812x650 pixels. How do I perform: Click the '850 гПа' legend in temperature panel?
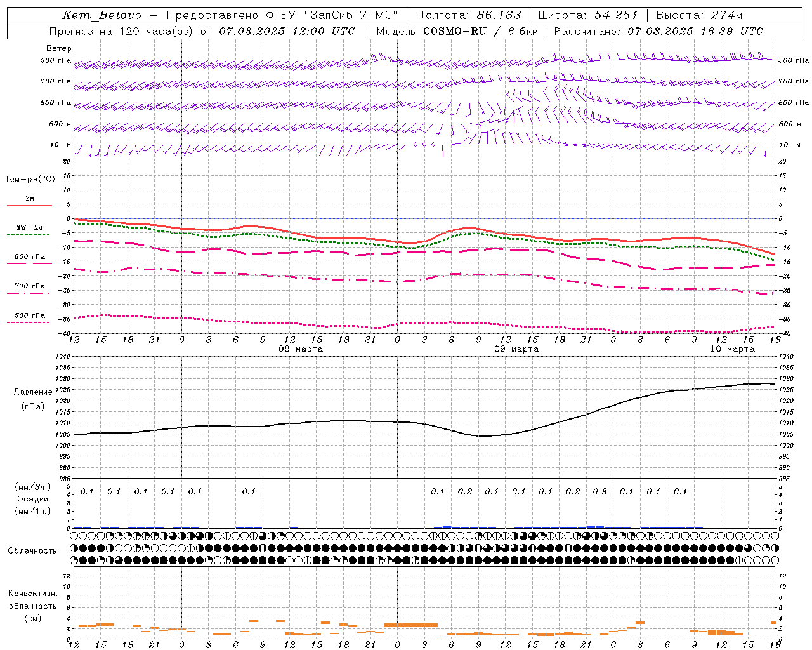click(29, 257)
